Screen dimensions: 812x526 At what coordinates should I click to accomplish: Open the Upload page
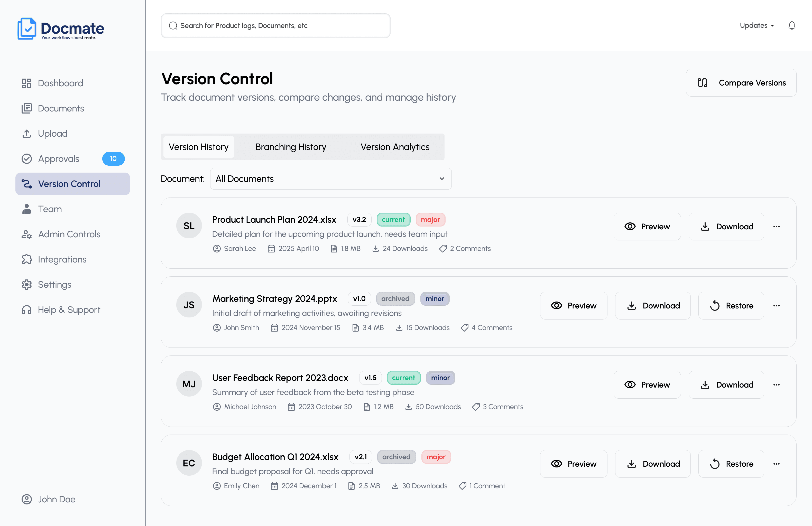tap(44, 133)
